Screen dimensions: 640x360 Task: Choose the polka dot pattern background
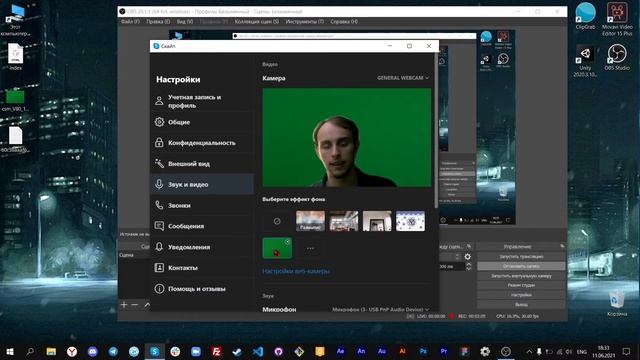coord(410,221)
